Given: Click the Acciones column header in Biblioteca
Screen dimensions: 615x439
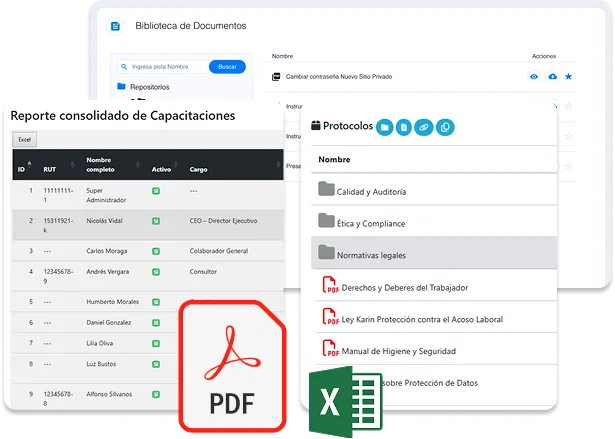Looking at the screenshot, I should click(x=544, y=56).
